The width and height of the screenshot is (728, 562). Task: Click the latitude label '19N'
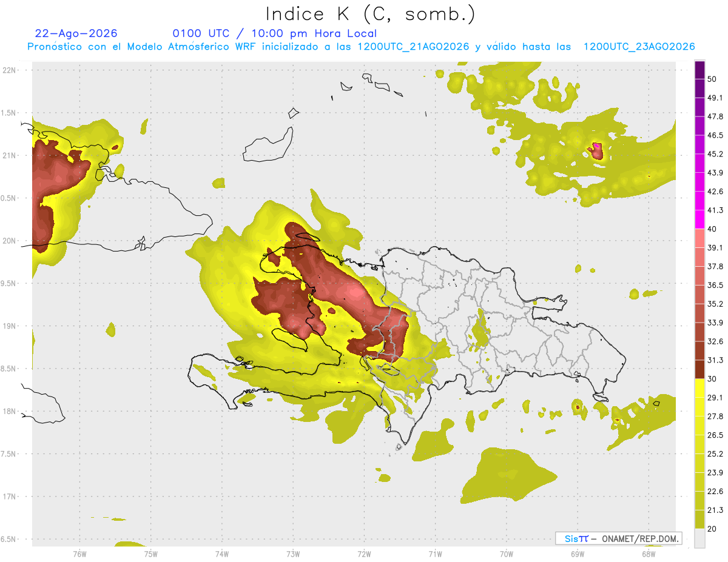8,326
